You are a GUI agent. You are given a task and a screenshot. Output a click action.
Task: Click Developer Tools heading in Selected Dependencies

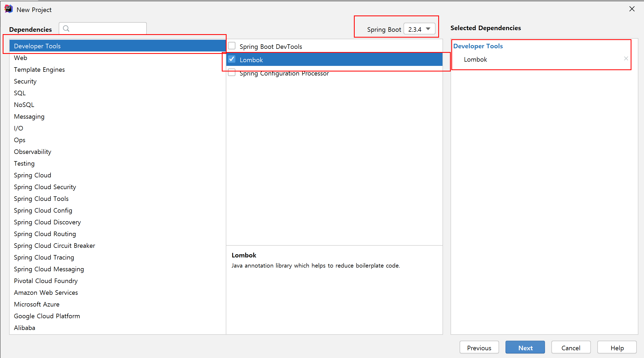(x=478, y=46)
